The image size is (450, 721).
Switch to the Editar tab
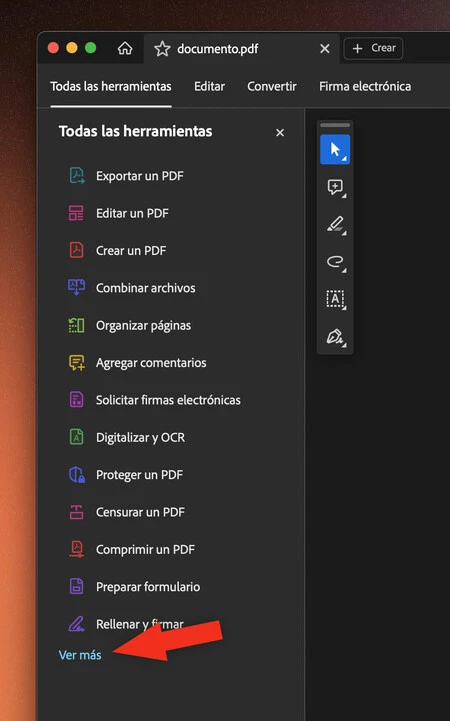point(209,86)
